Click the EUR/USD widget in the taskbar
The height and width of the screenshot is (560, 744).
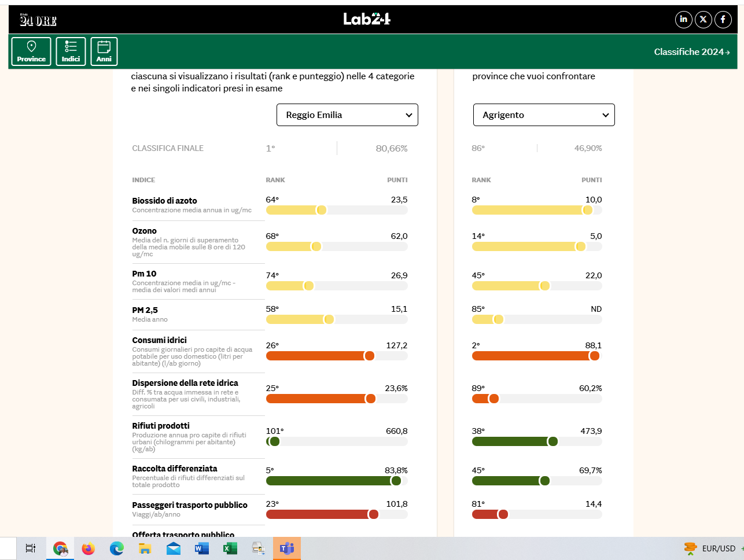coord(710,548)
